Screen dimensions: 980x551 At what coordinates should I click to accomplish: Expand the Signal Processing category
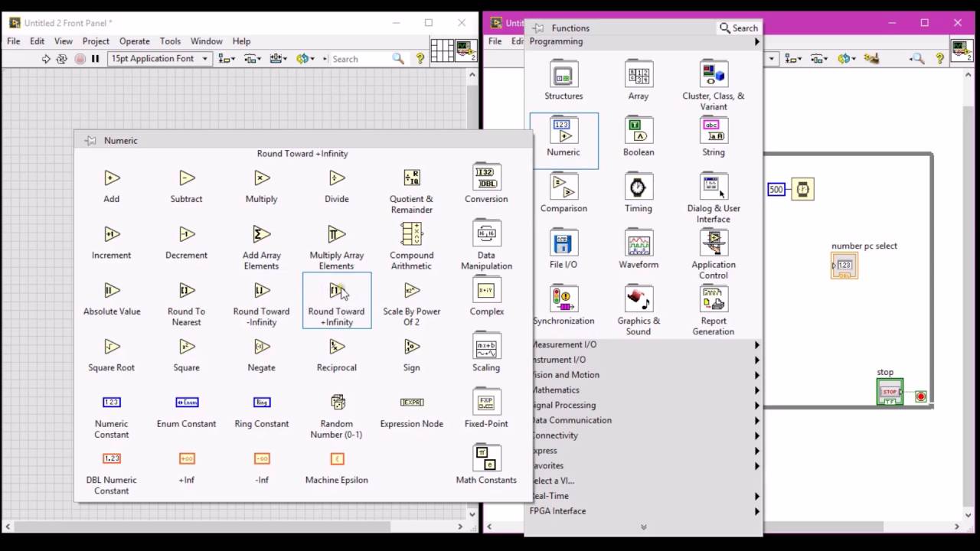644,405
